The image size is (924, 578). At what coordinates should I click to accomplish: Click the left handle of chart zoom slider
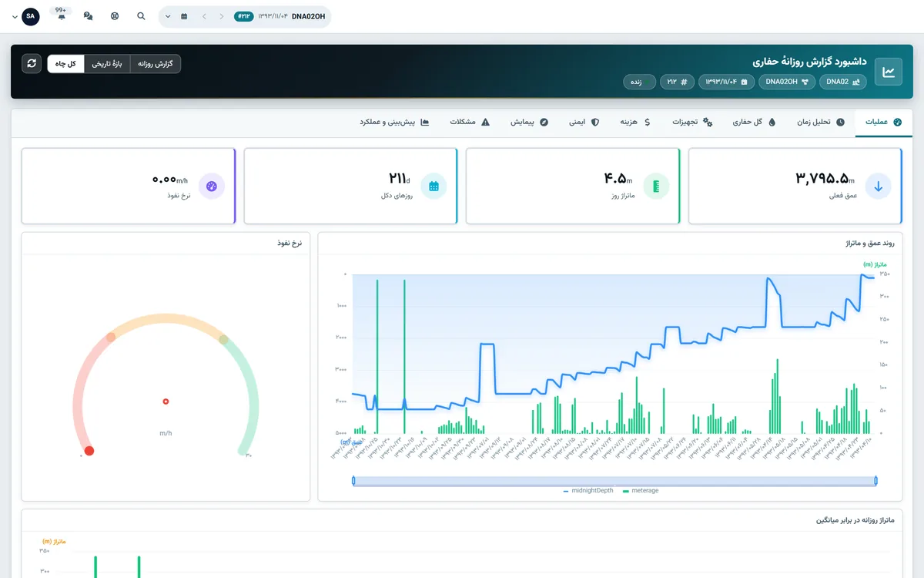pyautogui.click(x=353, y=481)
